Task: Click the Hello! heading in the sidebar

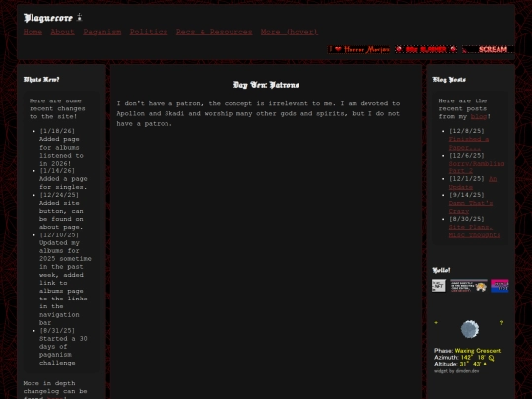Action: tap(441, 270)
